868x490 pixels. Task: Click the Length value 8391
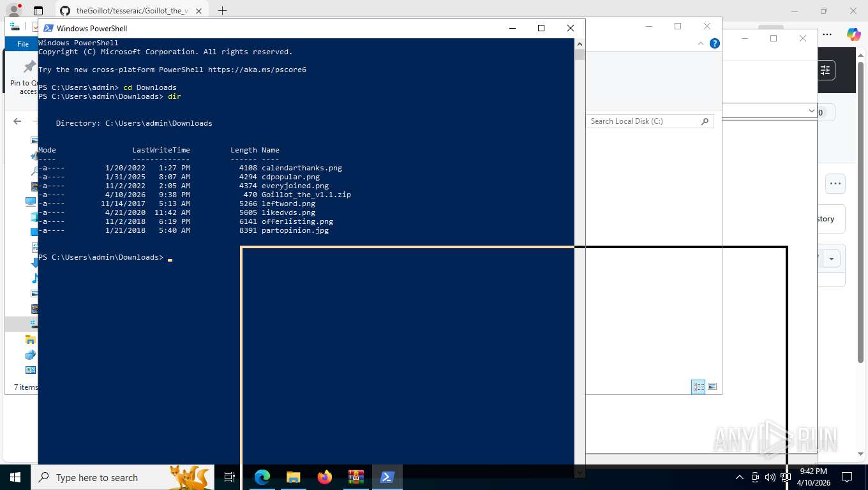(x=248, y=230)
